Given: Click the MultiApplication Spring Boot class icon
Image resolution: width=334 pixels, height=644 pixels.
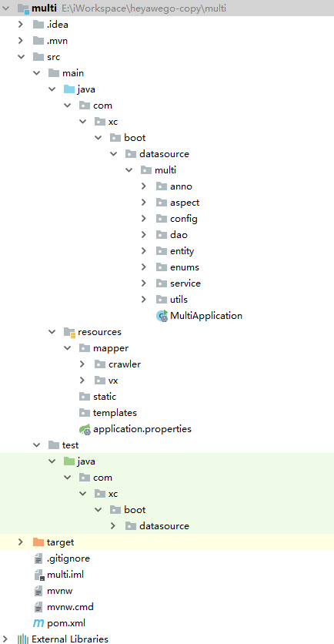Looking at the screenshot, I should click(x=162, y=316).
